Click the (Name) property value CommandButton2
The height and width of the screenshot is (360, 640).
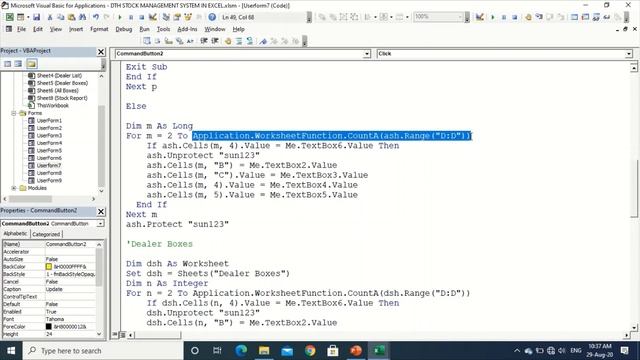pyautogui.click(x=70, y=244)
